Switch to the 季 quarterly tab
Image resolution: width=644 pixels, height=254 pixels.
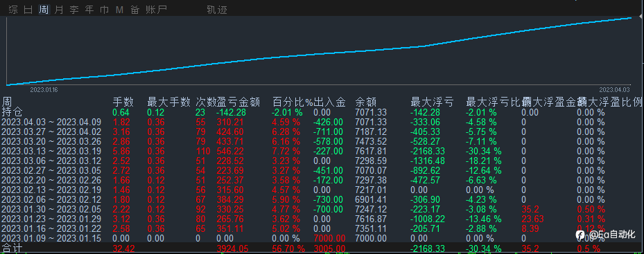74,10
